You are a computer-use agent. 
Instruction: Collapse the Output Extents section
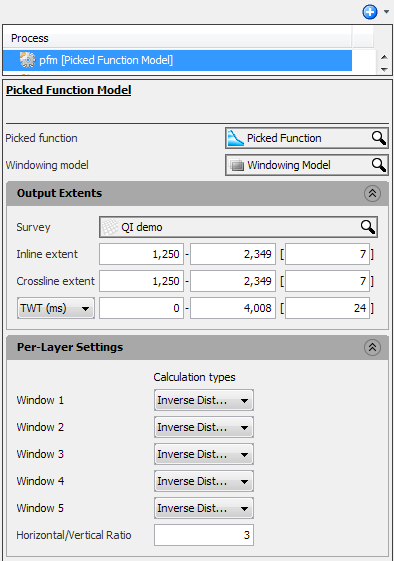372,194
